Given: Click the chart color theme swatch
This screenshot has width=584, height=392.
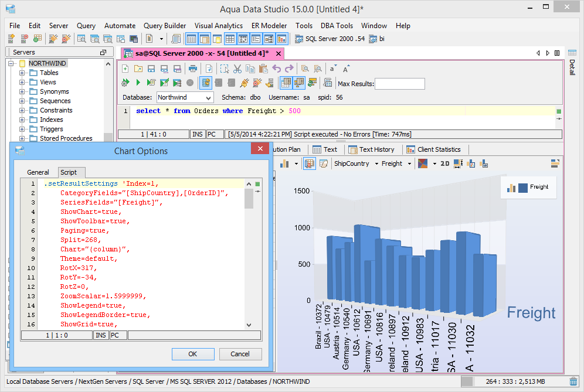Looking at the screenshot, I should tap(423, 163).
